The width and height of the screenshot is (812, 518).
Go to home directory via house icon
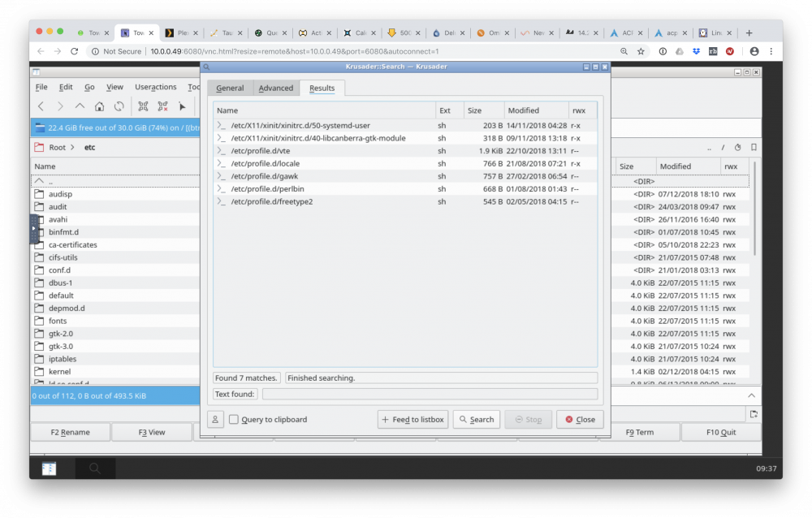(99, 106)
